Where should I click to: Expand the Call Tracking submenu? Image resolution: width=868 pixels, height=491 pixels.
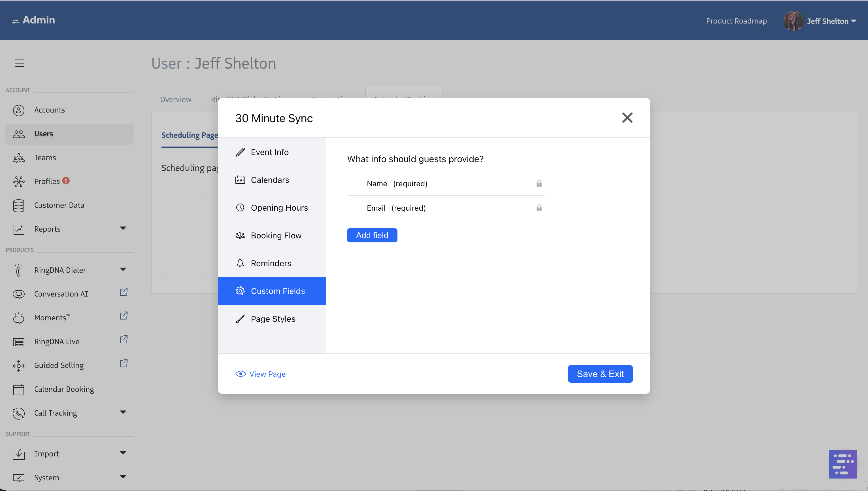123,412
